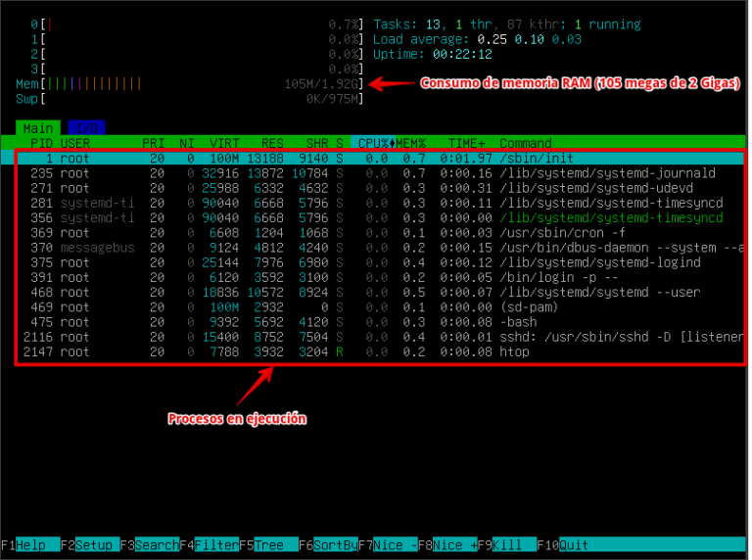The height and width of the screenshot is (560, 752).
Task: Sort by VIRT column header
Action: [x=224, y=143]
